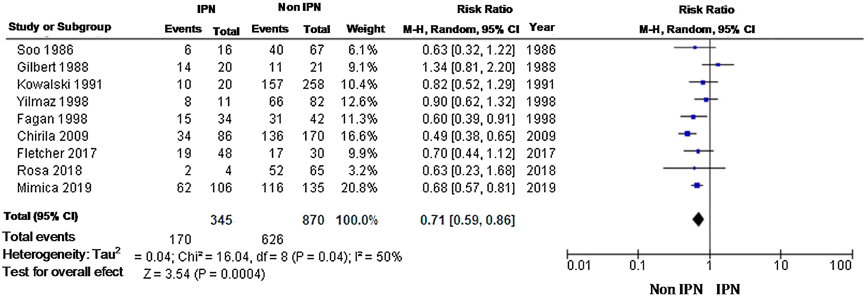This screenshot has width=868, height=296.
Task: Click the Gilbert 1988 blue square marker
Action: pos(718,65)
